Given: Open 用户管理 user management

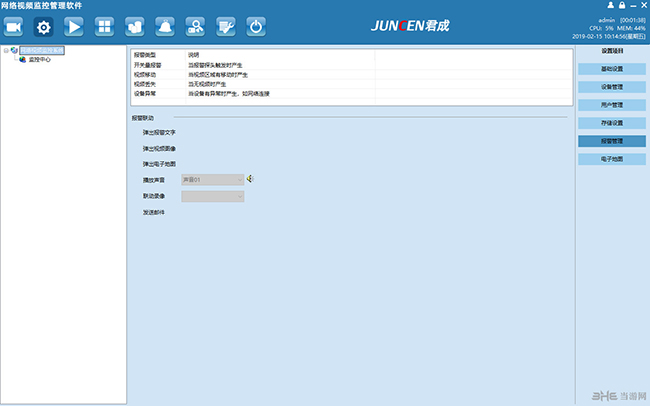Looking at the screenshot, I should (x=611, y=105).
